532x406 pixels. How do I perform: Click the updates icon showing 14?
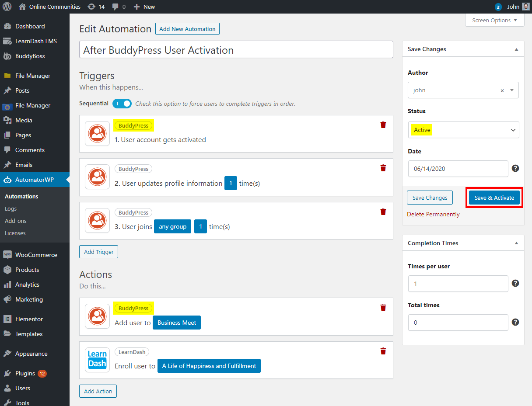pyautogui.click(x=96, y=7)
